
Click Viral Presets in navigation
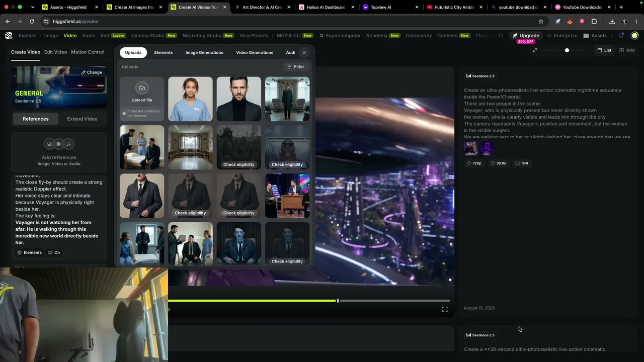click(x=254, y=36)
